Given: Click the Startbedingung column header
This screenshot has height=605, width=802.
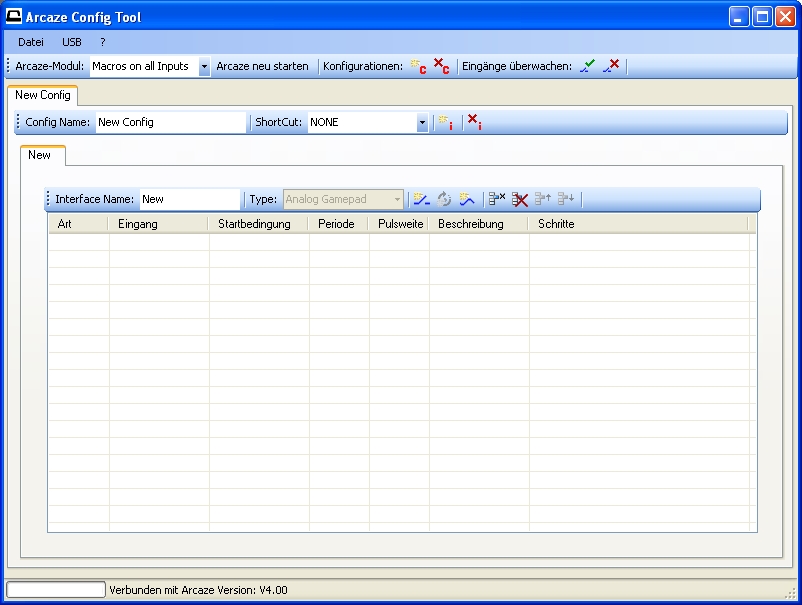Looking at the screenshot, I should (258, 224).
